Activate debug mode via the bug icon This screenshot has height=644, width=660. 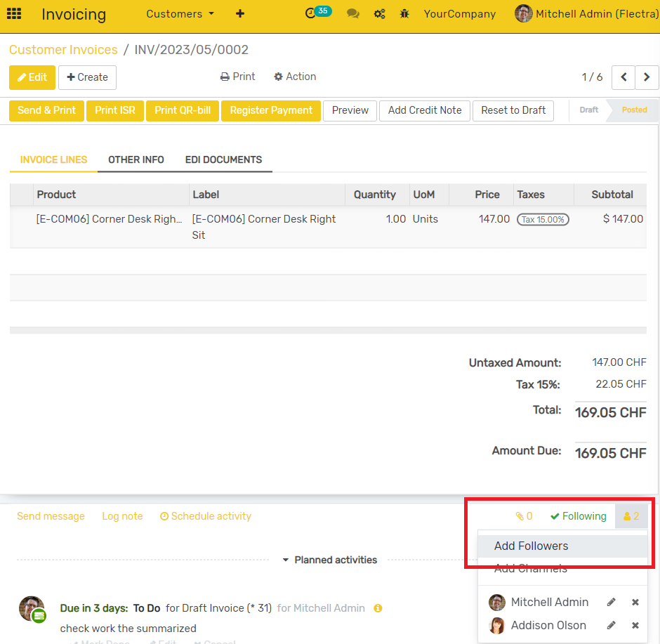(404, 13)
